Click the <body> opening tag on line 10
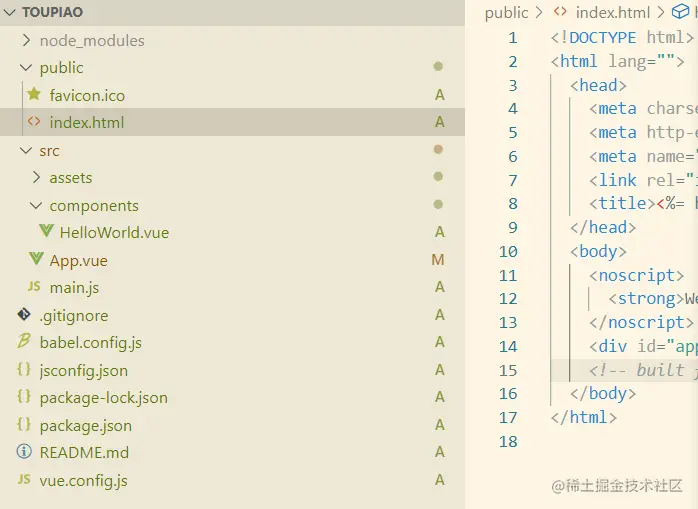Screen dimensions: 698x509 [x=598, y=252]
